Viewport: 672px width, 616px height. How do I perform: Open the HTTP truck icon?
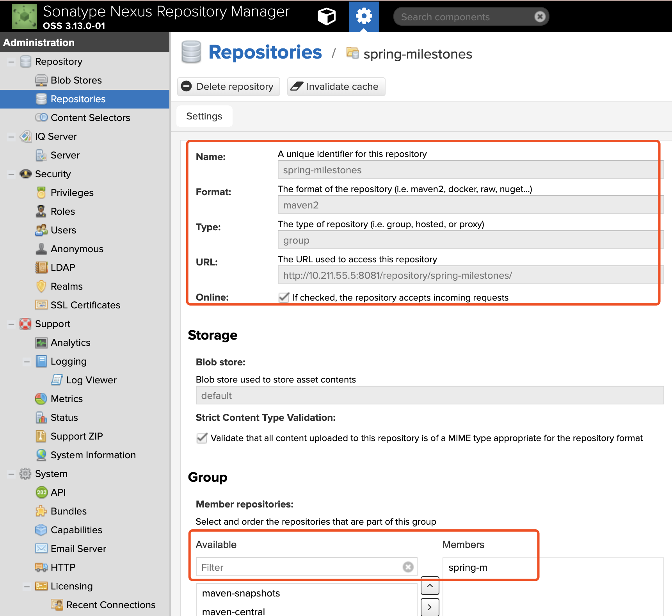point(41,567)
